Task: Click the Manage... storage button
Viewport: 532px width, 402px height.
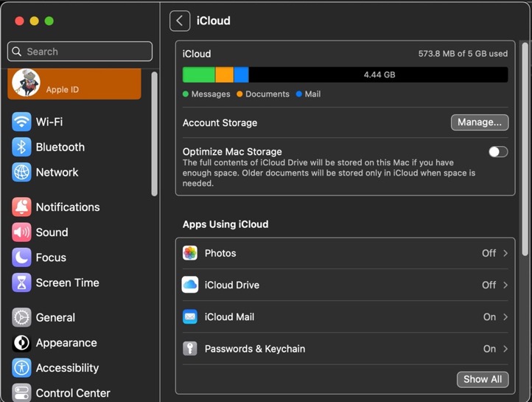Action: point(480,122)
